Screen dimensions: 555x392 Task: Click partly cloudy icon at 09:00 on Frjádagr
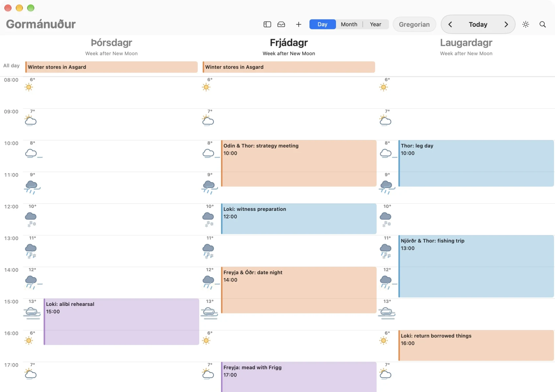(208, 120)
